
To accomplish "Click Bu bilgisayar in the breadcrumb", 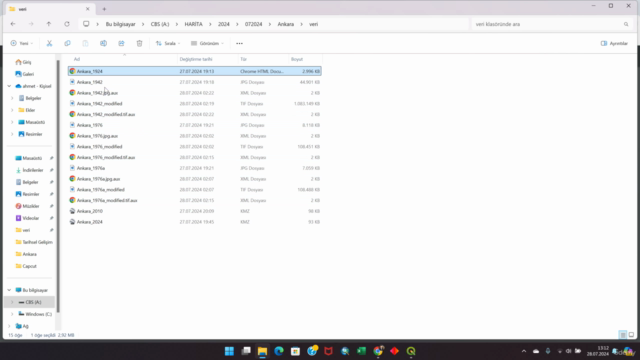I will 120,24.
